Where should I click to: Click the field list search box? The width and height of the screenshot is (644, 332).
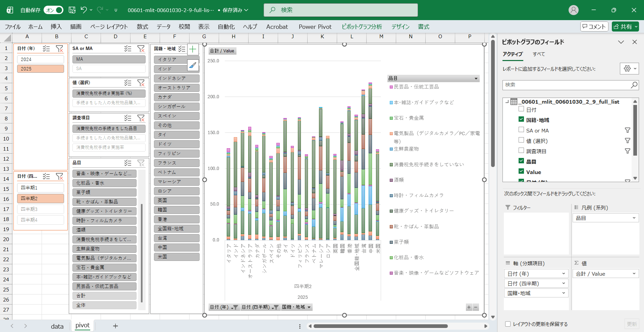click(x=567, y=85)
